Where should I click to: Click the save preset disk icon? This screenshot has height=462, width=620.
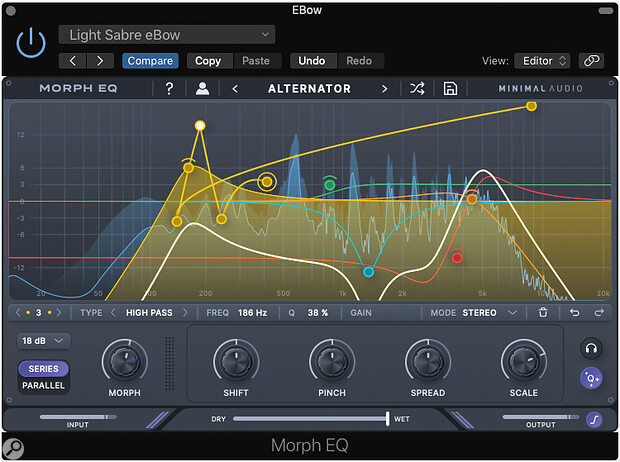click(x=450, y=88)
